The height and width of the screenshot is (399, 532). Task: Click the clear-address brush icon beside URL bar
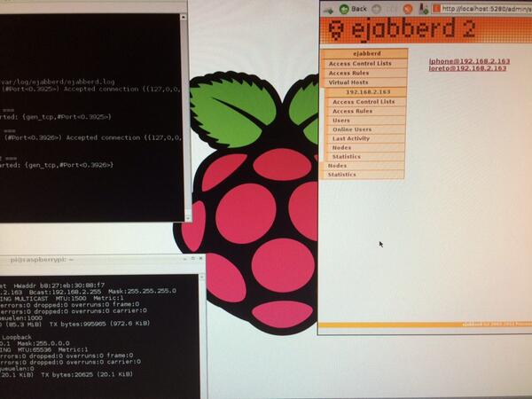point(424,9)
